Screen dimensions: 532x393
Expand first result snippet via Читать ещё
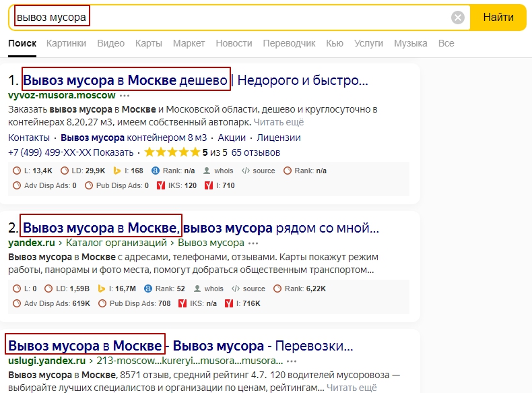tap(279, 122)
